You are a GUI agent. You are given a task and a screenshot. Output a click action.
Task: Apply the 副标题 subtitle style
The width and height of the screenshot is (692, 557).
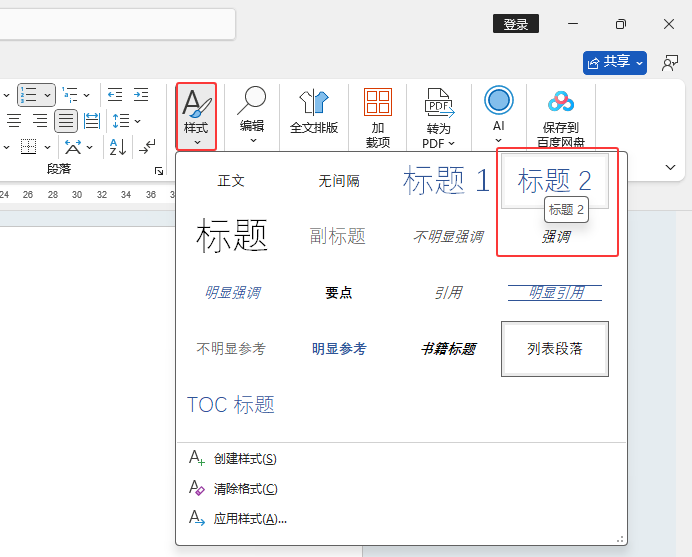[x=338, y=236]
